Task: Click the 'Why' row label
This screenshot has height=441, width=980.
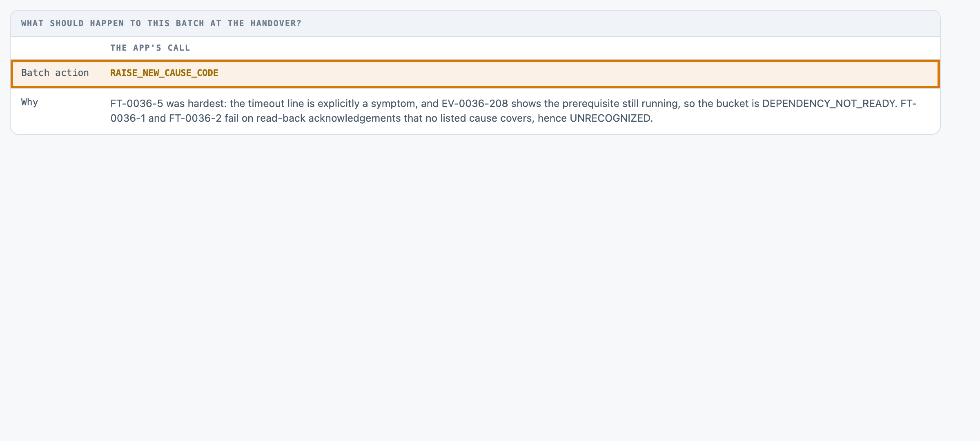Action: point(30,102)
